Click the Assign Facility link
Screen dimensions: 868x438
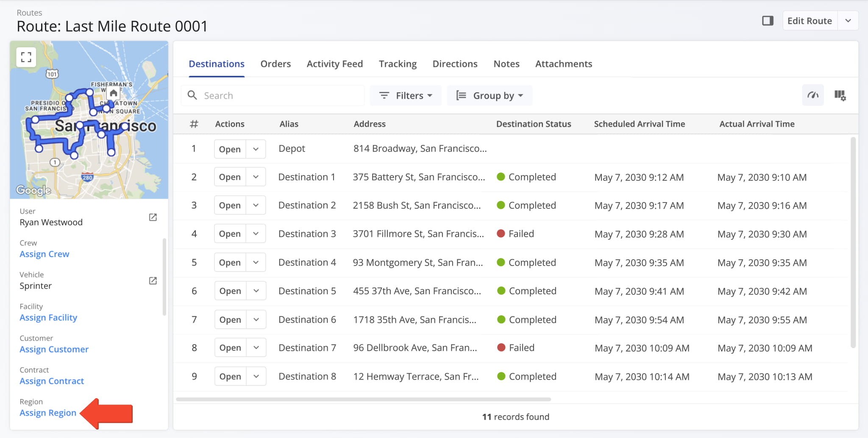48,318
